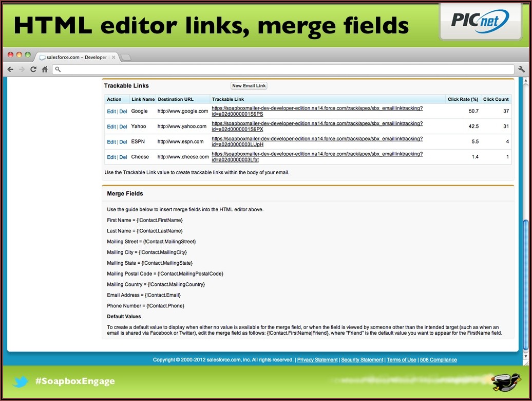Edit the Cheese trackable link
Screen dimensions: 532x401
[x=111, y=157]
